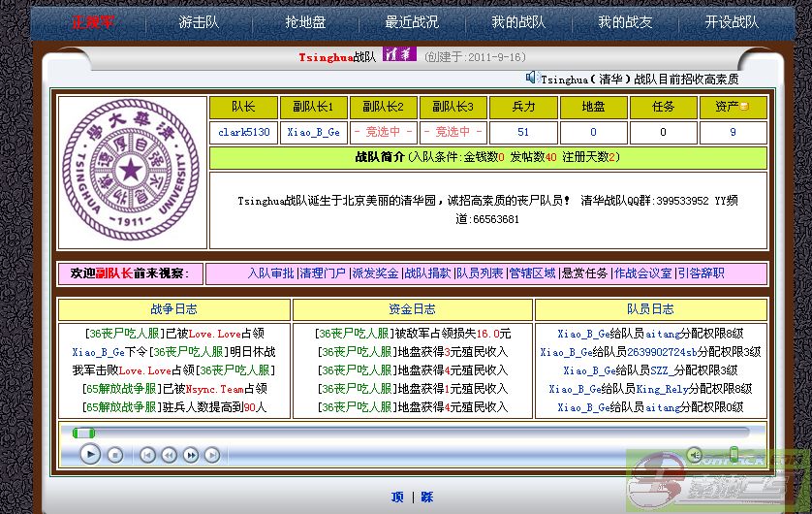This screenshot has height=514, width=812.
Task: Click the stop button in media player
Action: point(114,454)
